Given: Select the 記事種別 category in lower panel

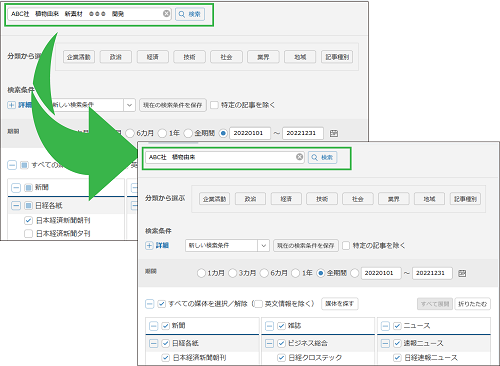Looking at the screenshot, I should pyautogui.click(x=465, y=199).
